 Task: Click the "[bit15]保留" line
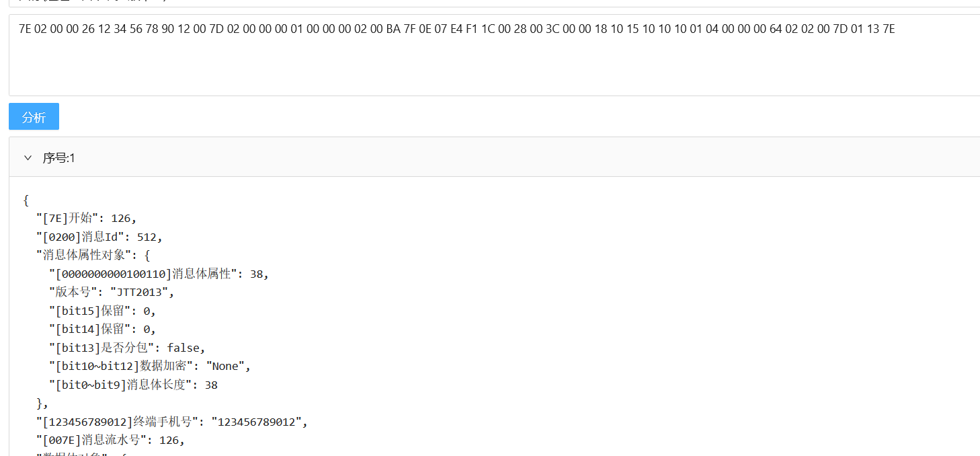tap(102, 311)
